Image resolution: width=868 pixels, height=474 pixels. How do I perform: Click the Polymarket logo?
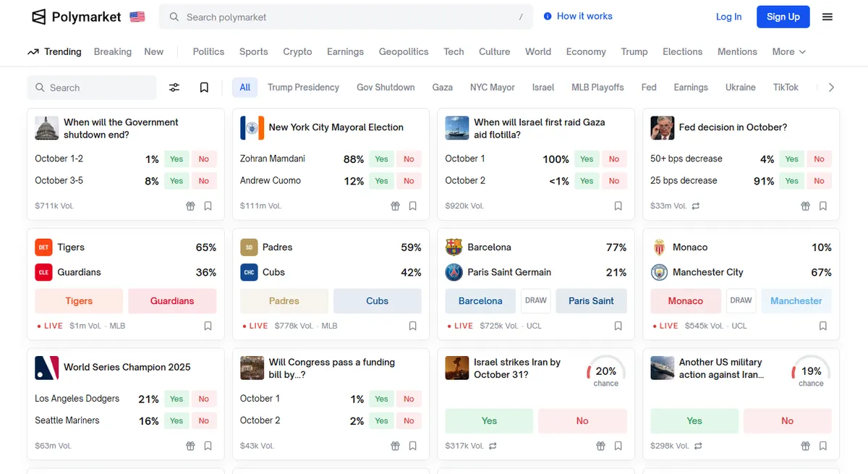click(x=77, y=17)
